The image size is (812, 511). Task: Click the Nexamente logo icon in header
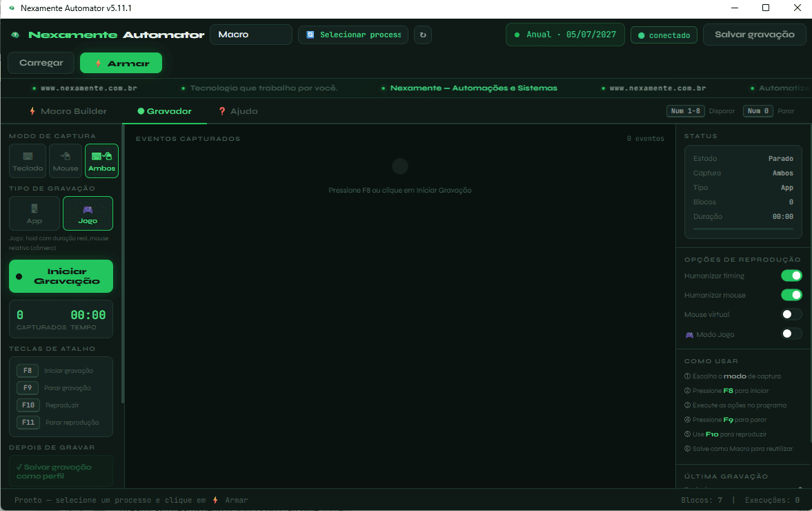(x=16, y=35)
